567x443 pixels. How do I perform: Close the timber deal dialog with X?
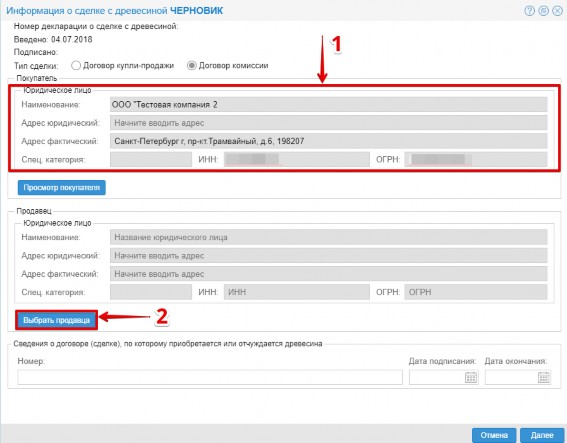(x=558, y=10)
